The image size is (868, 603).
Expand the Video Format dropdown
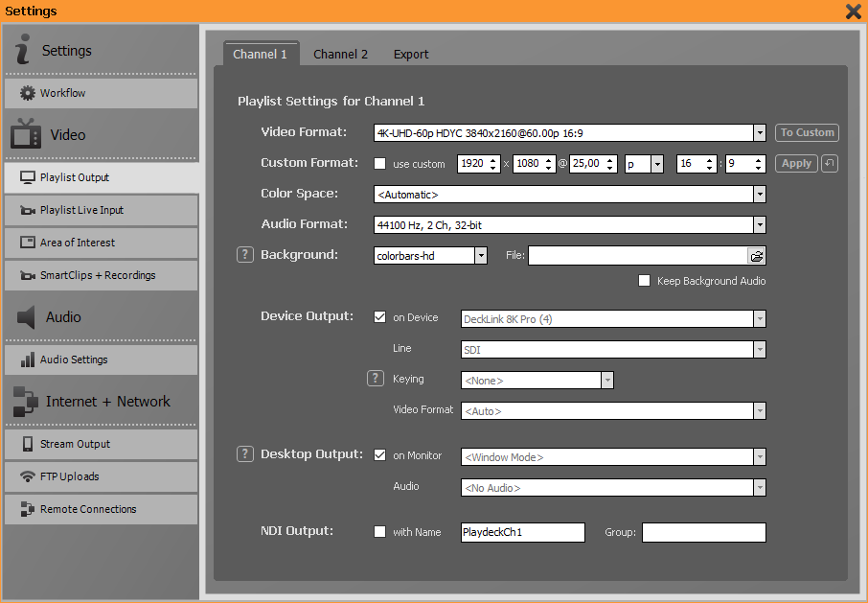click(760, 133)
